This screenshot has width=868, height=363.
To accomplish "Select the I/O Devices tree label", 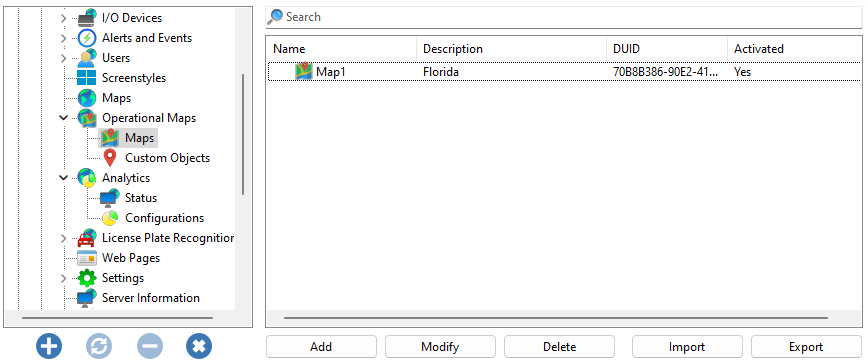I will [x=132, y=18].
